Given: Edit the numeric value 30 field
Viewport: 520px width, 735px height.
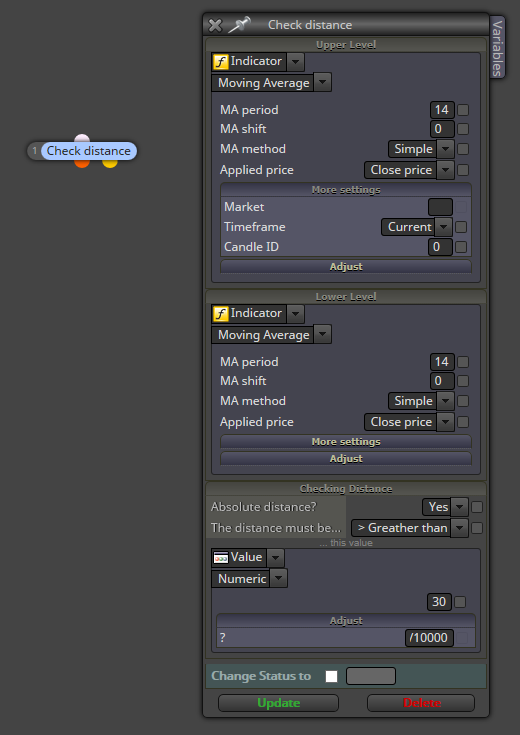Looking at the screenshot, I should 439,602.
